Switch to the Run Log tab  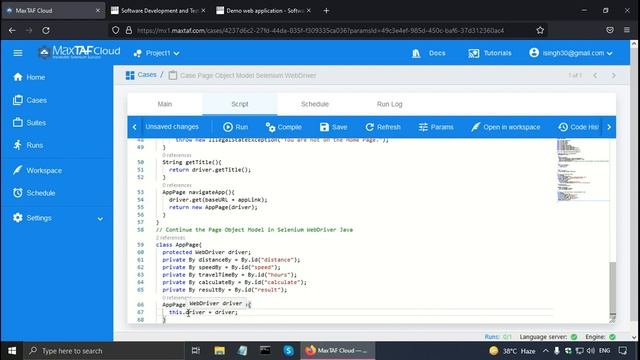(389, 104)
